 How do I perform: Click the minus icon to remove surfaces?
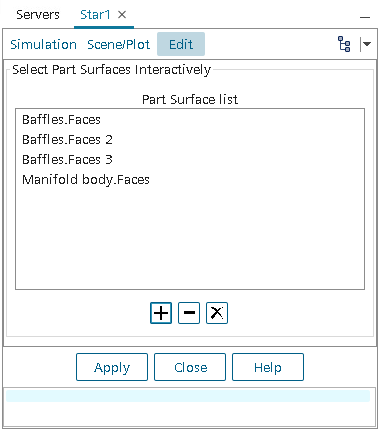coord(189,313)
